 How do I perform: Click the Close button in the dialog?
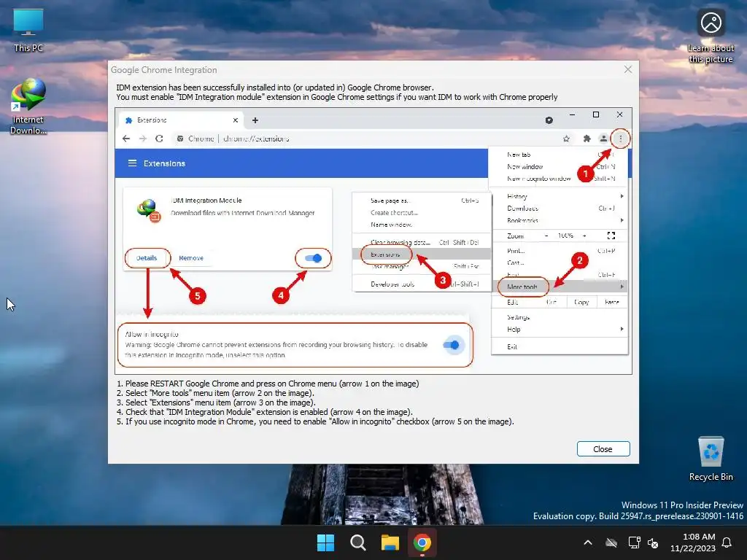click(603, 449)
